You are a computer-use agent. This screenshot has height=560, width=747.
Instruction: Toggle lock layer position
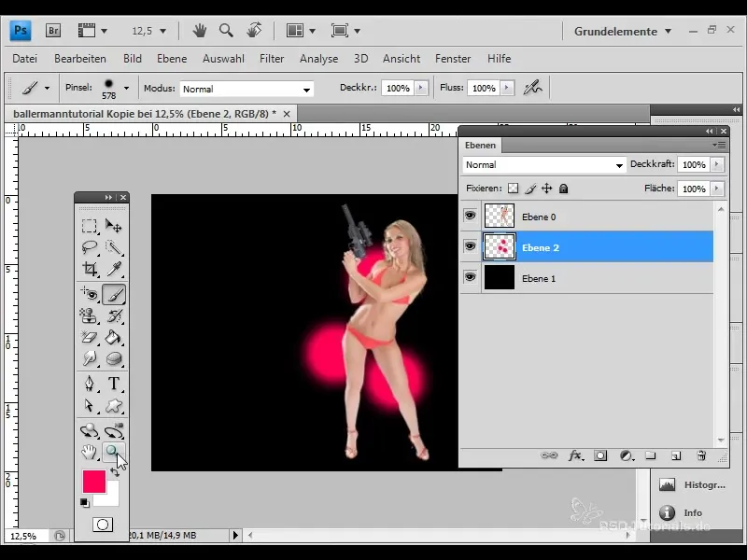click(546, 189)
